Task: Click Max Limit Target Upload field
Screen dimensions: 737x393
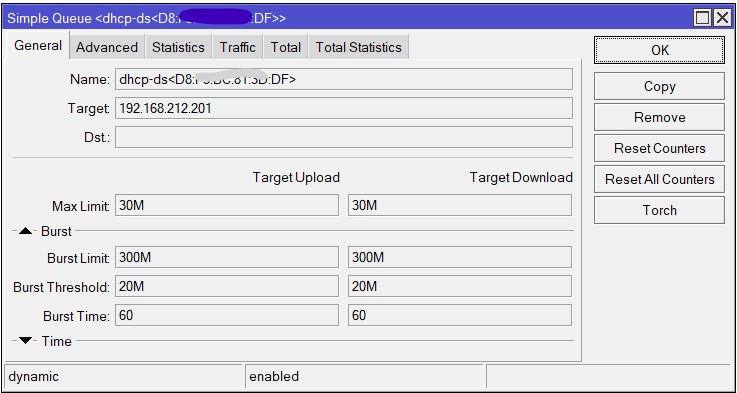Action: click(227, 205)
